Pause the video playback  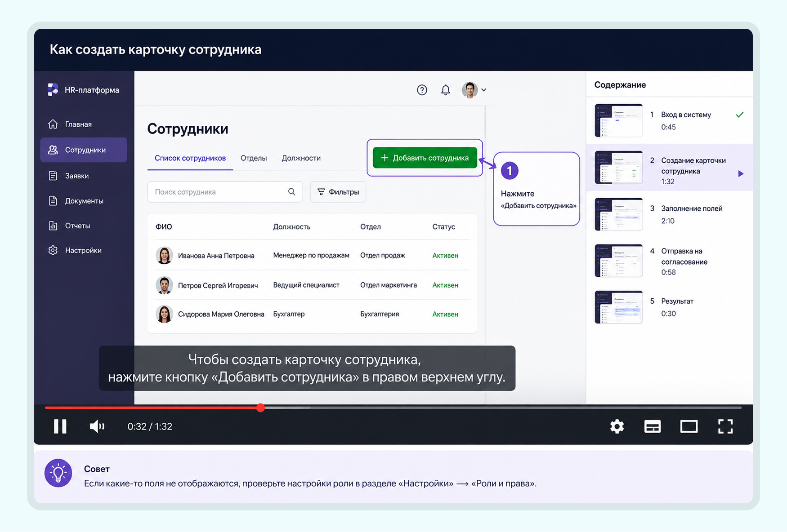click(x=60, y=426)
